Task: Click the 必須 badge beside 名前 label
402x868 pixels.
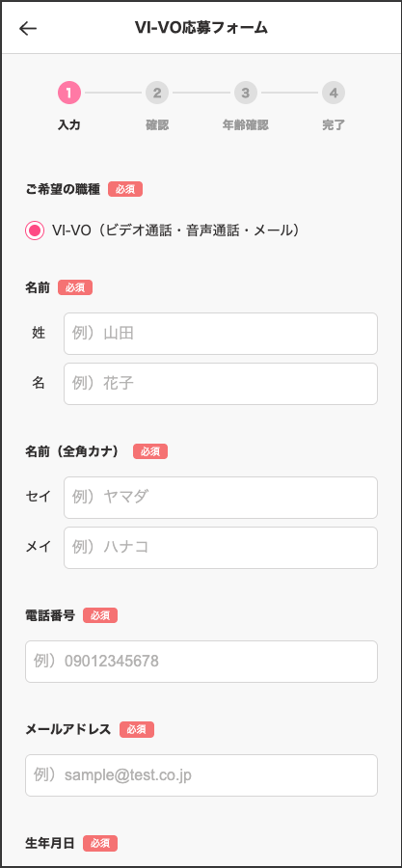Action: pos(75,287)
